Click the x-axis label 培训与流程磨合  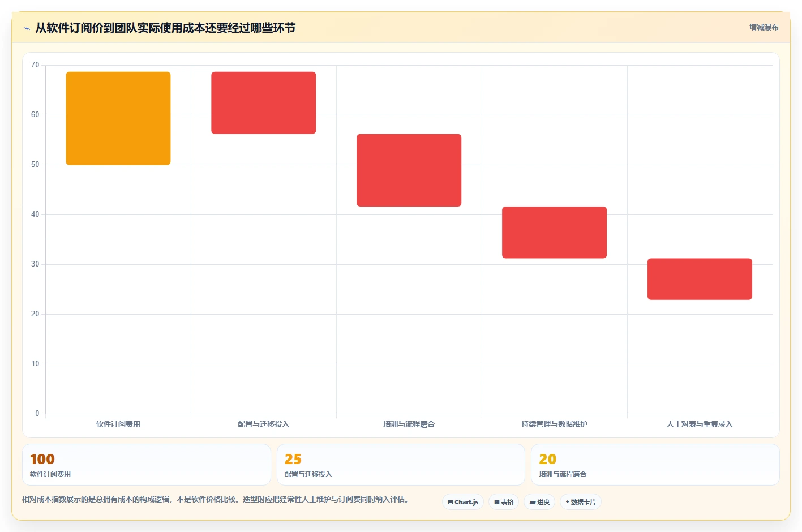[x=409, y=424]
